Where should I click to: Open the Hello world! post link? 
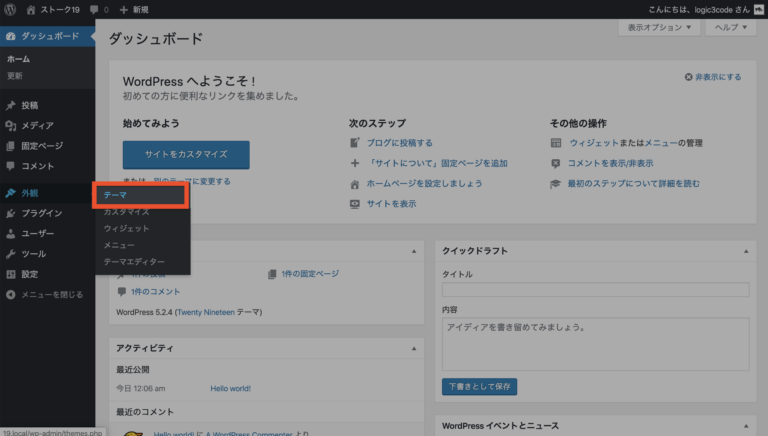click(231, 388)
